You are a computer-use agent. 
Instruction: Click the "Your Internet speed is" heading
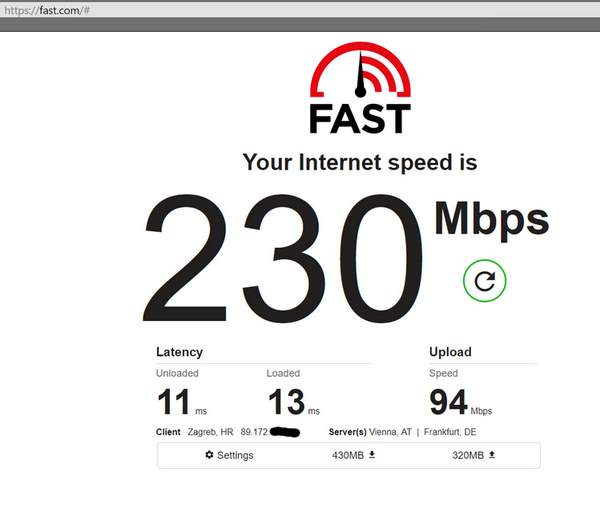(360, 162)
